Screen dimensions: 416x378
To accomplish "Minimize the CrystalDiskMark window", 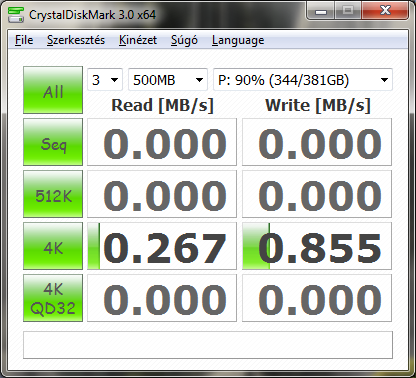I will [x=321, y=11].
